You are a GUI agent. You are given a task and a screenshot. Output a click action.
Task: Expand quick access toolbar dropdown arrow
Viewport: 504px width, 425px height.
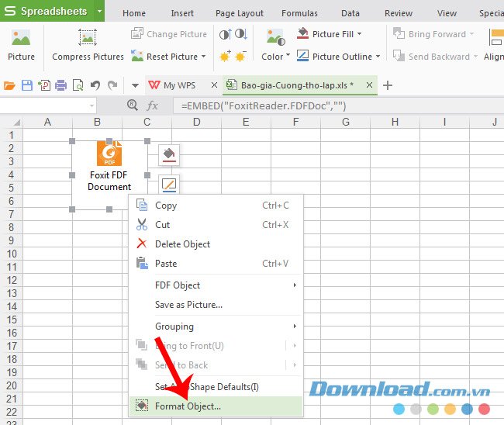pos(136,85)
